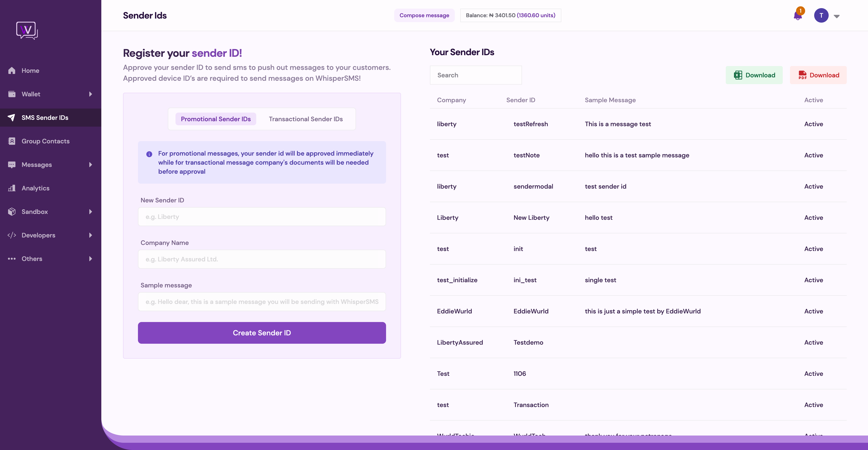
Task: Click the Active column header
Action: (x=813, y=100)
